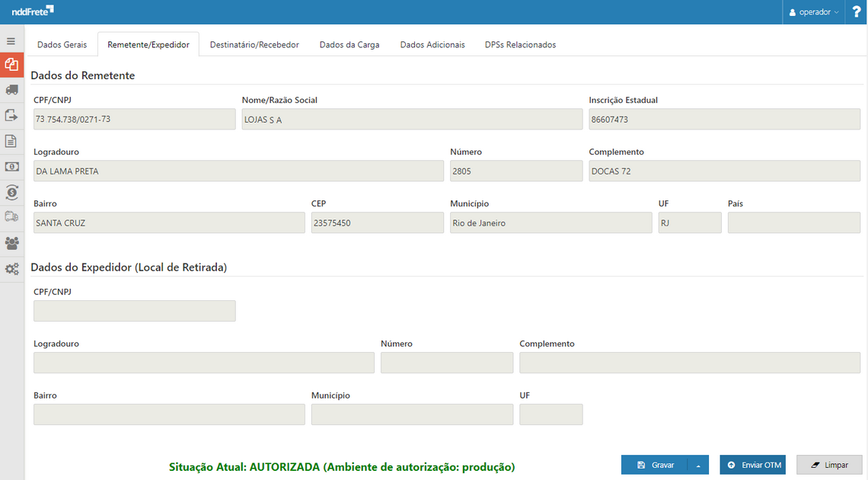The width and height of the screenshot is (868, 480).
Task: Select the Remetente/Expedidor tab
Action: point(148,45)
